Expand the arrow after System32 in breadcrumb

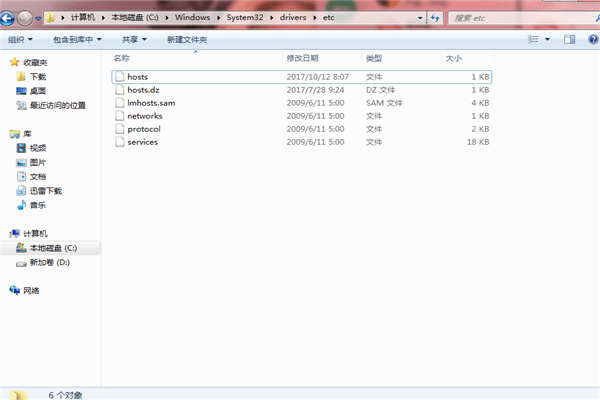click(x=272, y=18)
